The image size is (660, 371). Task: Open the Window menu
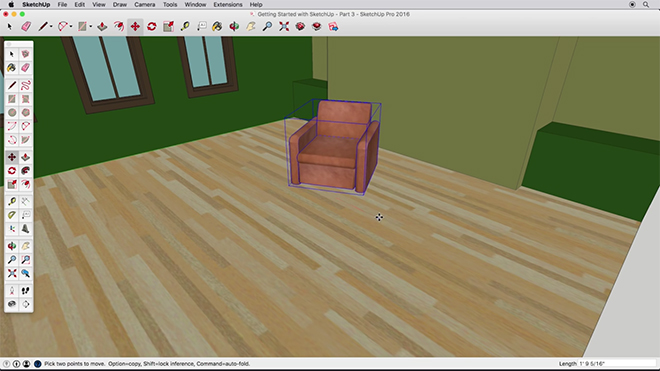coord(195,5)
